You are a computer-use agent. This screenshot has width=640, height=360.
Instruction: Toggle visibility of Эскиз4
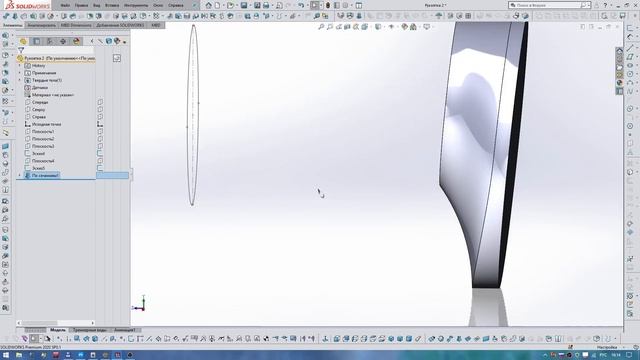[100, 153]
